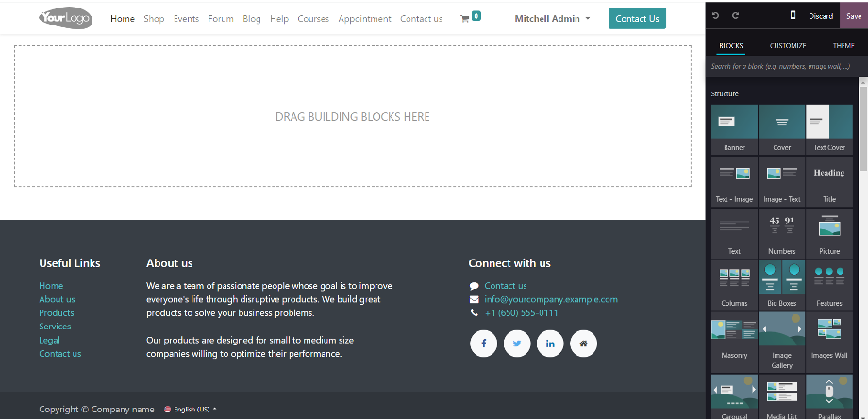
Task: Switch to the Customize tab
Action: 787,46
